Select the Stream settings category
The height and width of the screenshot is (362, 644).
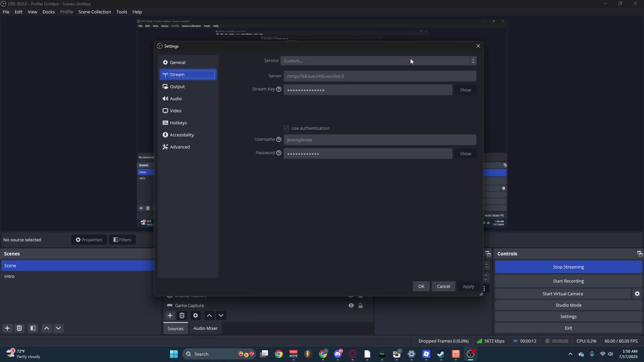(x=188, y=74)
